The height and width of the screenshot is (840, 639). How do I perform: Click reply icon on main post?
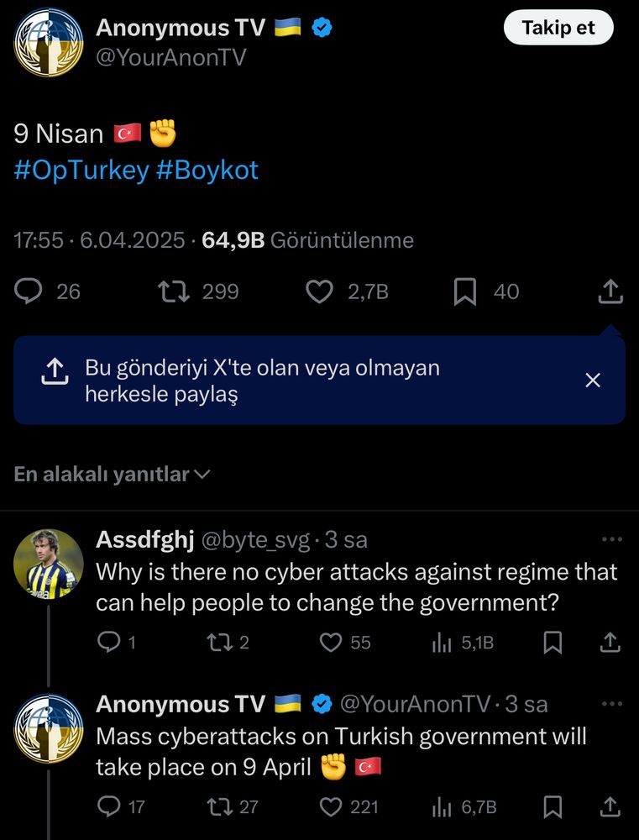pos(29,291)
